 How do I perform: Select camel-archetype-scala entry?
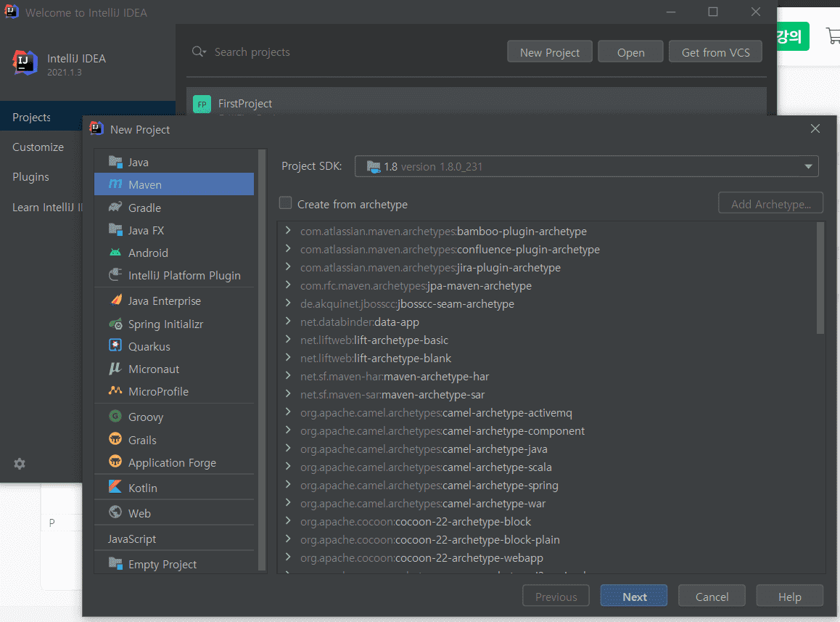pyautogui.click(x=426, y=467)
